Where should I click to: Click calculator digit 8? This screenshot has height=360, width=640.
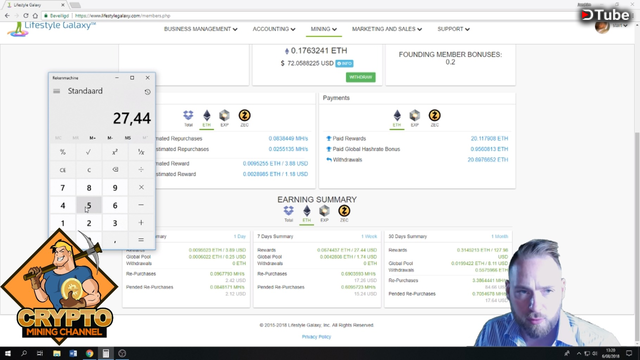89,188
